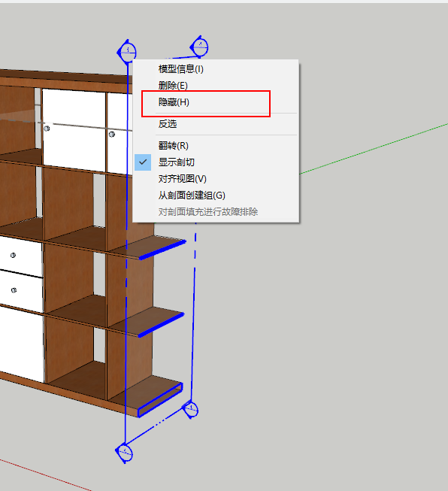Choose 翻转(R) to flip the section
The image size is (448, 491).
tap(216, 146)
